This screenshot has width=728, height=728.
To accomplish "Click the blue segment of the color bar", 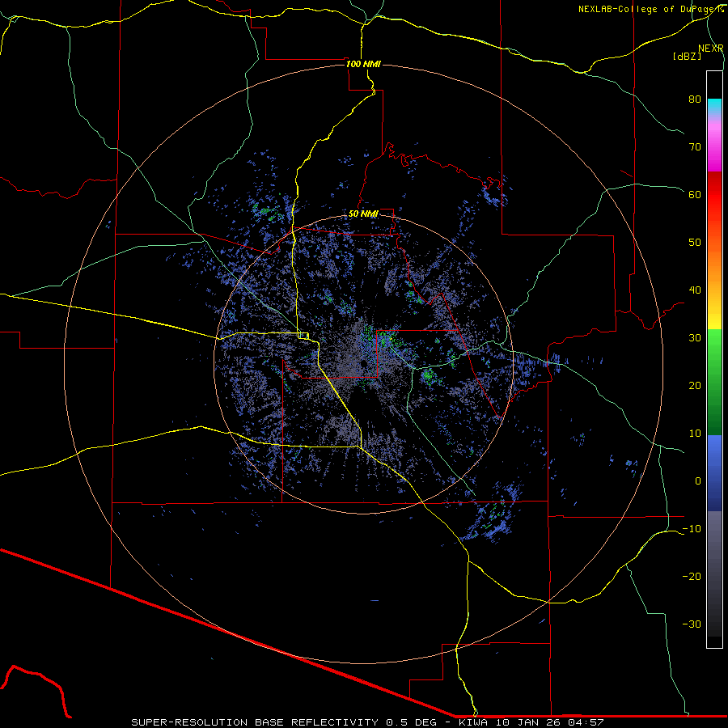I will point(714,473).
